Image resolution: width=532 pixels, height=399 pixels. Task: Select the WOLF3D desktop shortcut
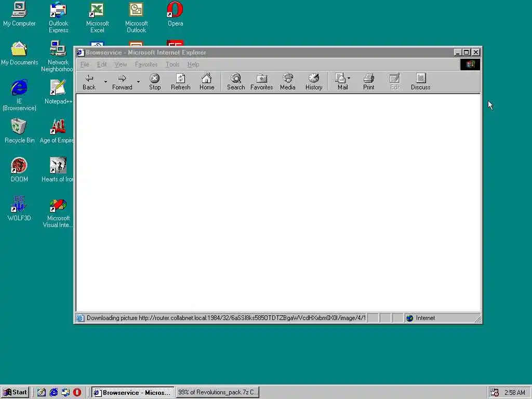click(19, 209)
